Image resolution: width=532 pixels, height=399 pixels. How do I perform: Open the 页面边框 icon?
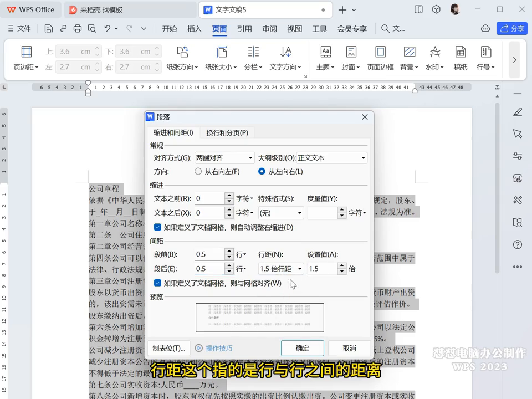click(x=381, y=58)
